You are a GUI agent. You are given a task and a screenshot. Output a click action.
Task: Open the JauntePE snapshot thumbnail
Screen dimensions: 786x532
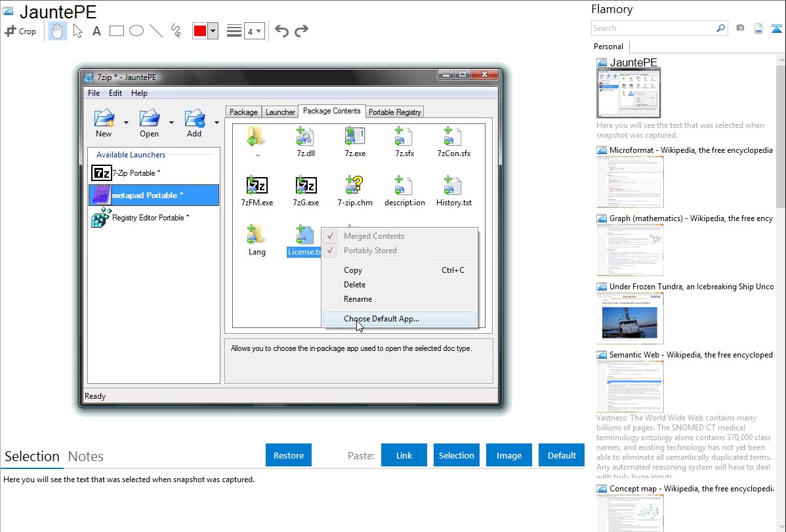click(629, 93)
